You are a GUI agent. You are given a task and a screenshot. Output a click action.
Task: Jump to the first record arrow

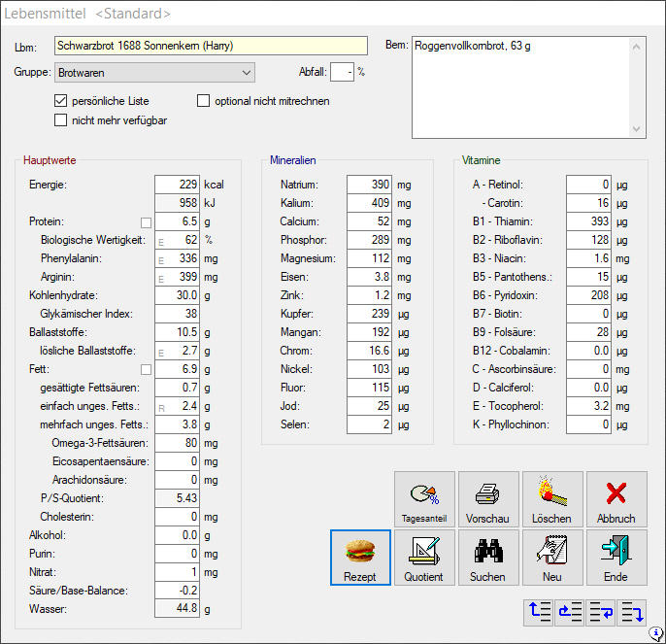click(539, 612)
